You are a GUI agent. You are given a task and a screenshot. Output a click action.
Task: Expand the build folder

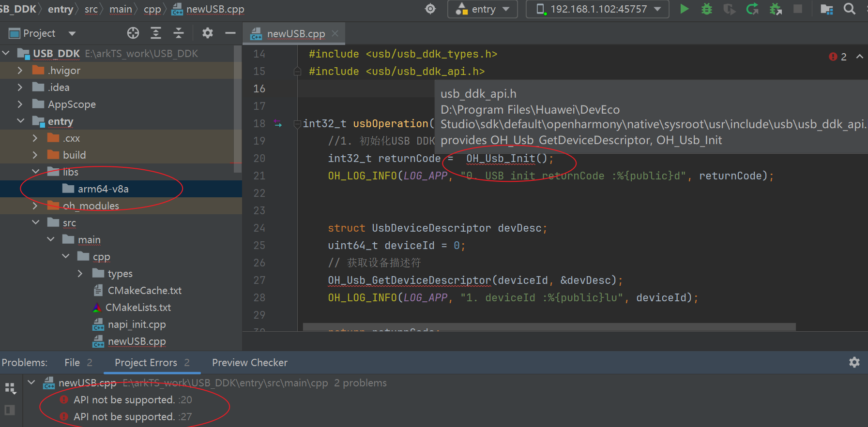(35, 155)
